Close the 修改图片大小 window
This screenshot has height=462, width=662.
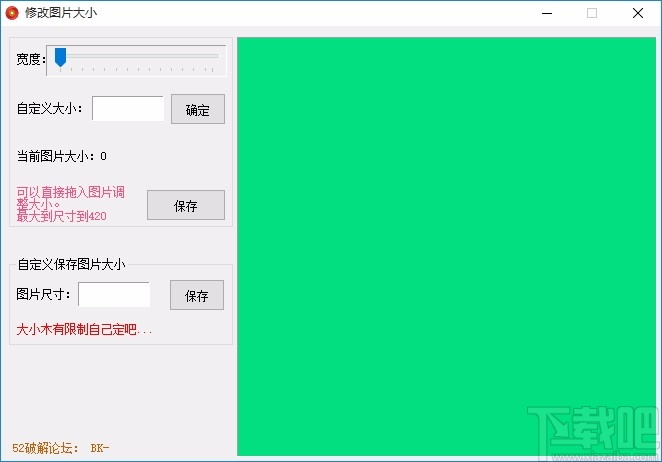pos(638,13)
